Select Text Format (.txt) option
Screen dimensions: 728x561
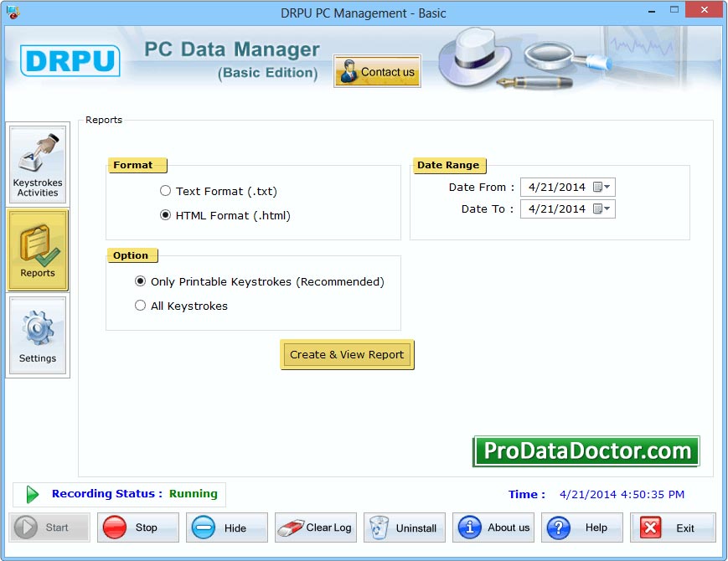click(165, 191)
